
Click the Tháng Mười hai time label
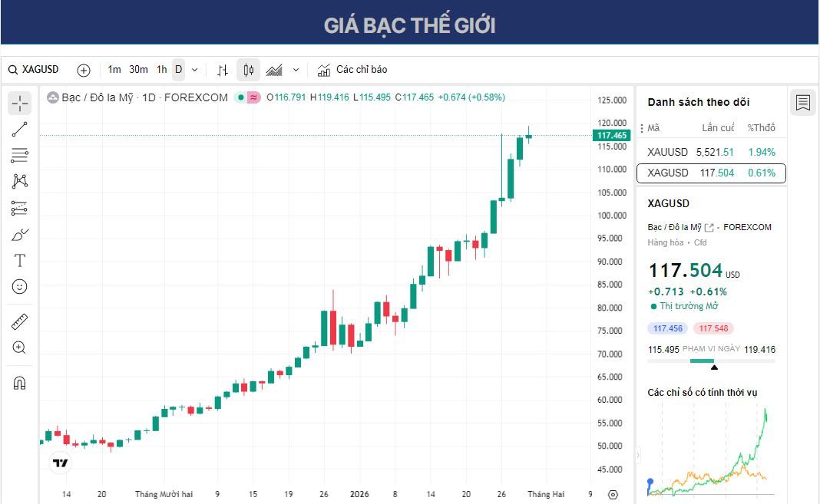coord(164,494)
